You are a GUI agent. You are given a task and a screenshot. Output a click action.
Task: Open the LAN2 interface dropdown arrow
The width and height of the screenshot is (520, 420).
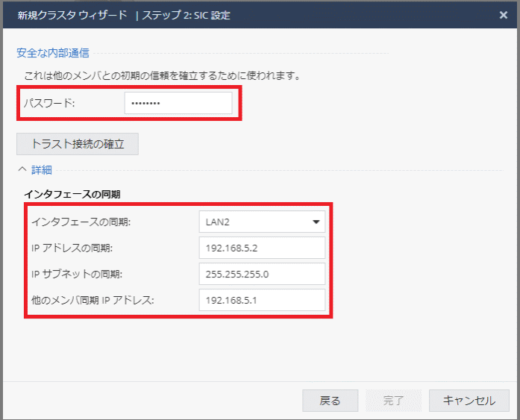click(x=316, y=222)
